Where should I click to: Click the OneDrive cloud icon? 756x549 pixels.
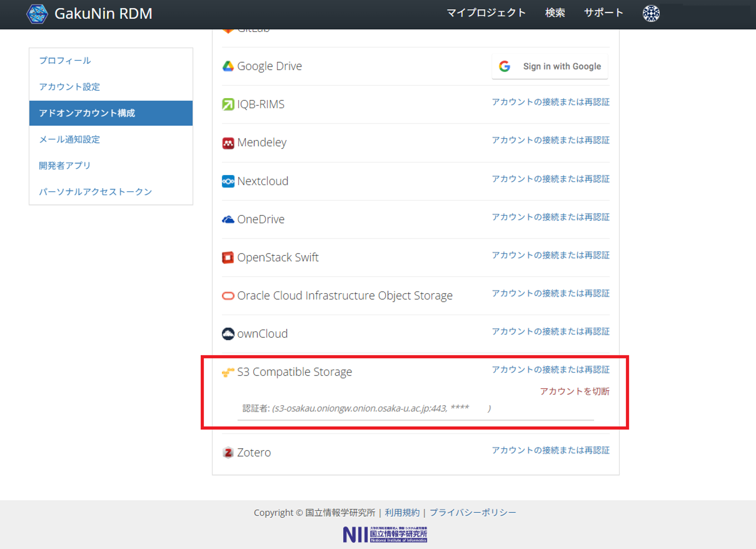(x=228, y=219)
